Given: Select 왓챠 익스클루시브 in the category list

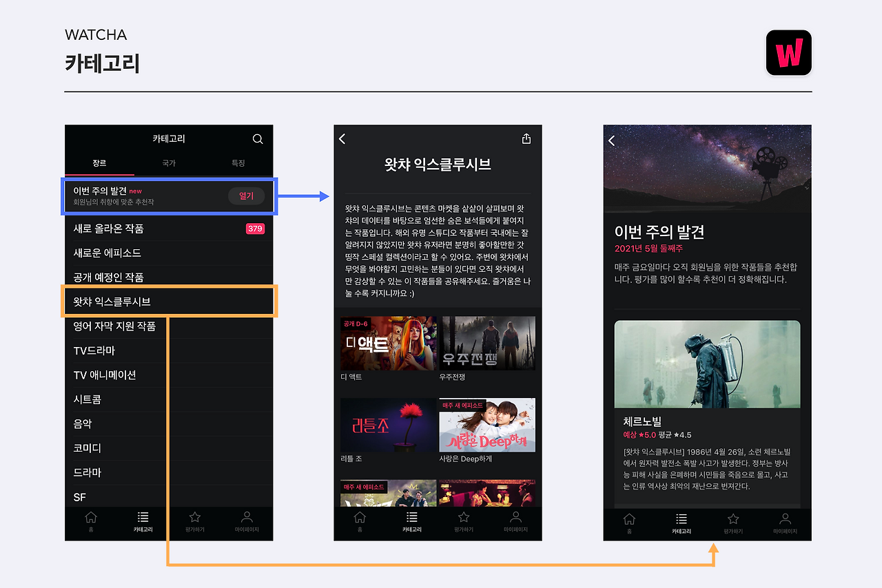Looking at the screenshot, I should (x=169, y=302).
